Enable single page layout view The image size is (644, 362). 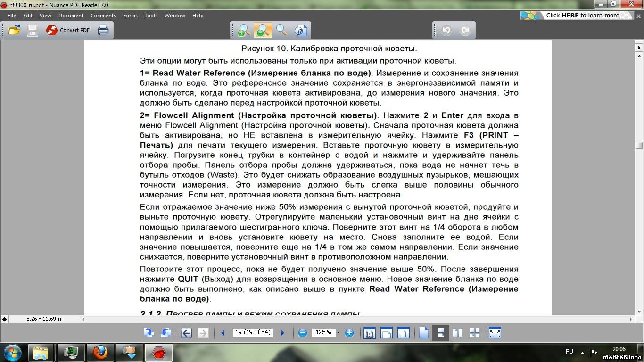[x=423, y=333]
